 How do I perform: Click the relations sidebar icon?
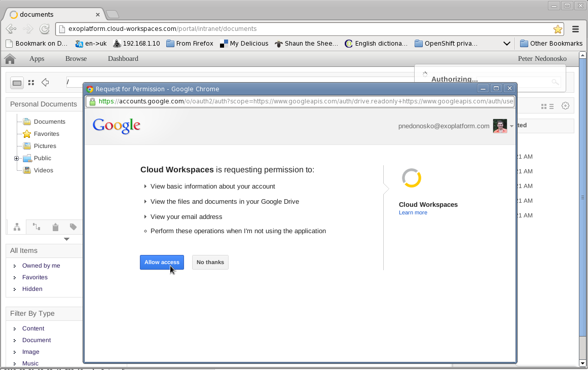pyautogui.click(x=36, y=227)
